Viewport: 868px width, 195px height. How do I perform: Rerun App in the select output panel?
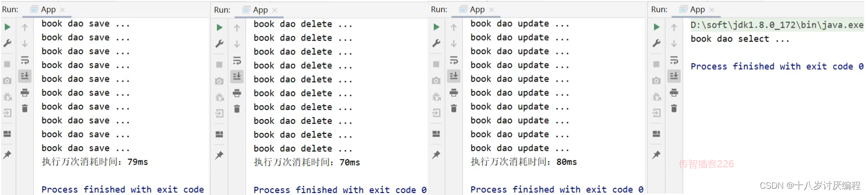click(656, 27)
